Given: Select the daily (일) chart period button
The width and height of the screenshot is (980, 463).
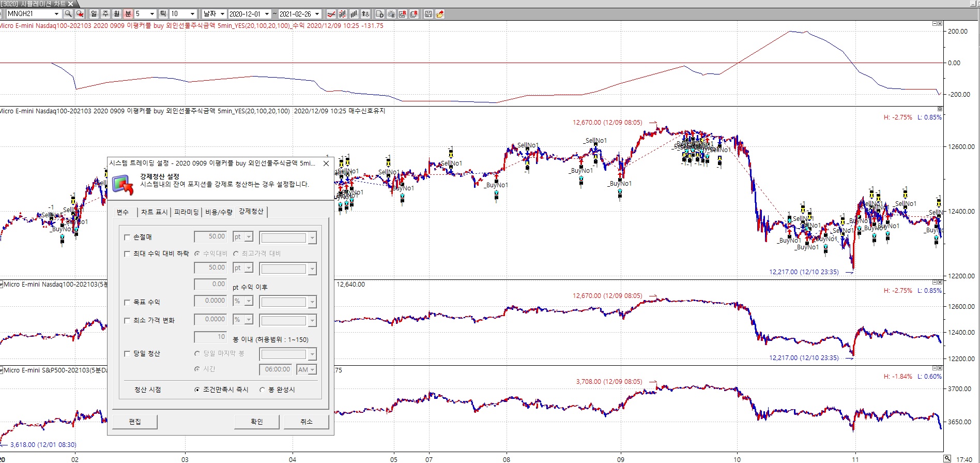Looking at the screenshot, I should (94, 14).
